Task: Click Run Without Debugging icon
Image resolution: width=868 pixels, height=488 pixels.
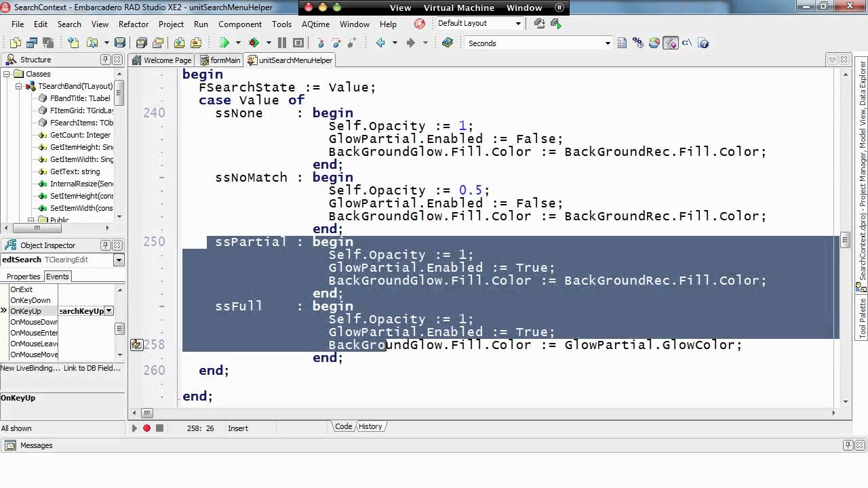Action: [254, 43]
